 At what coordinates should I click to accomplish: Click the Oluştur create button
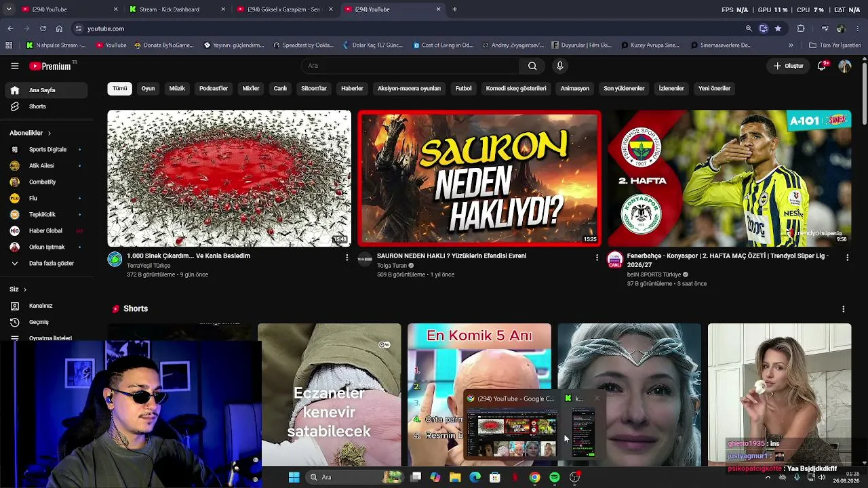tap(789, 66)
